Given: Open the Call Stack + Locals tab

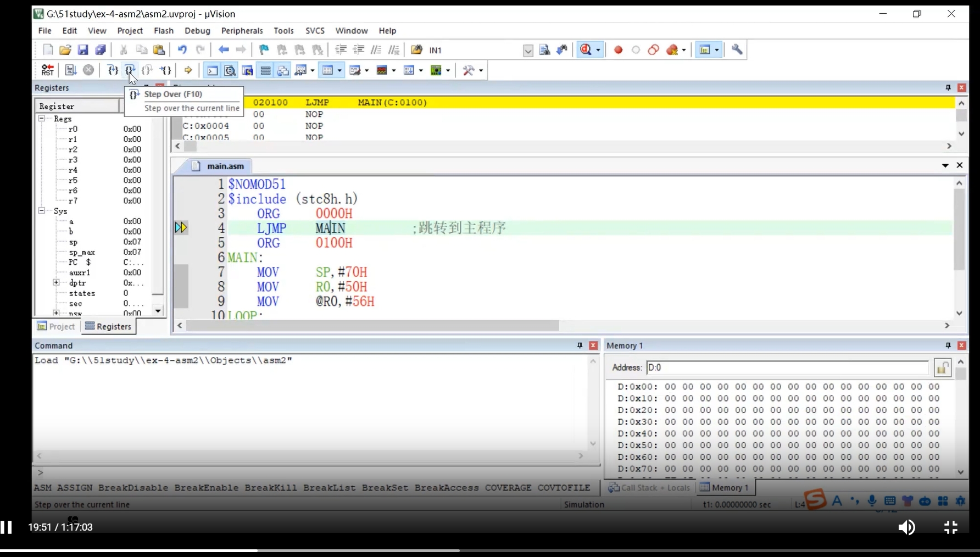Looking at the screenshot, I should tap(649, 487).
